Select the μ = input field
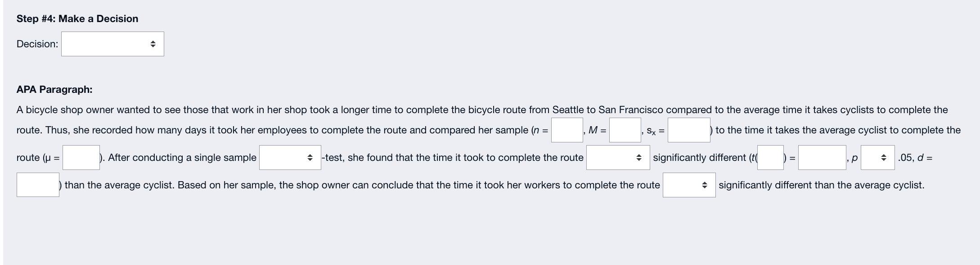The width and height of the screenshot is (980, 265). click(x=81, y=158)
